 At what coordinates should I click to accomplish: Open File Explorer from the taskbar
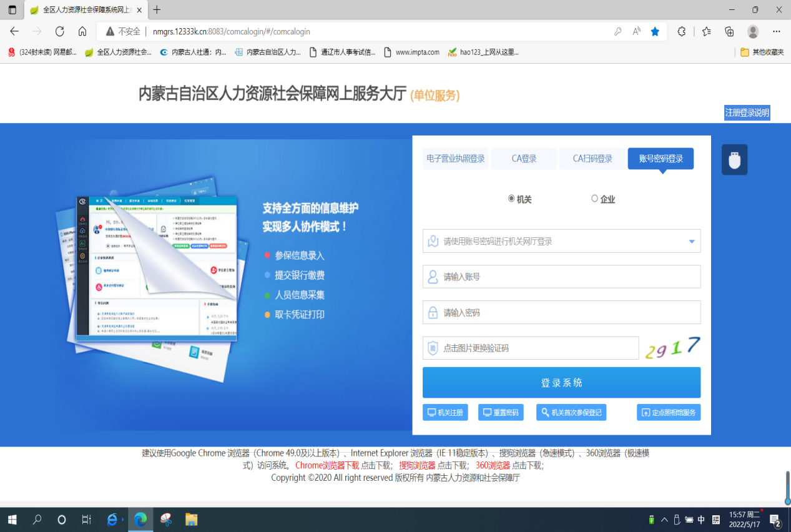(192, 520)
